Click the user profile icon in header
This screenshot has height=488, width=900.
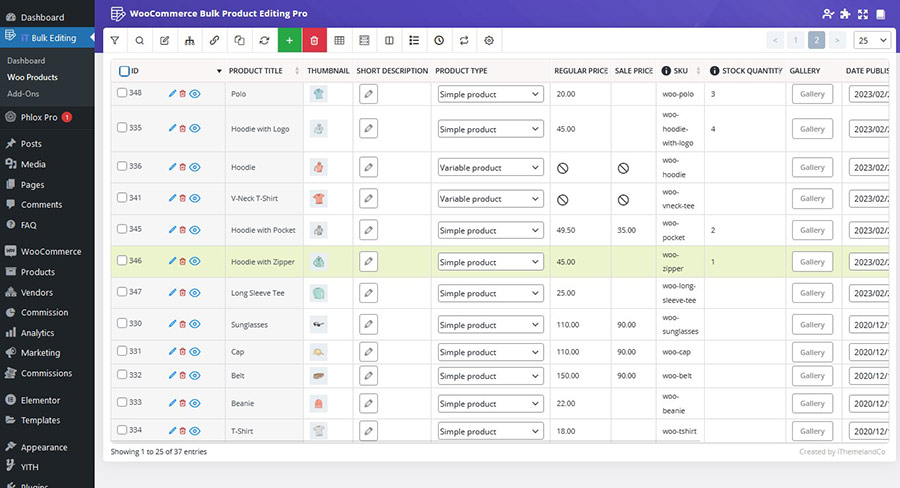click(828, 14)
